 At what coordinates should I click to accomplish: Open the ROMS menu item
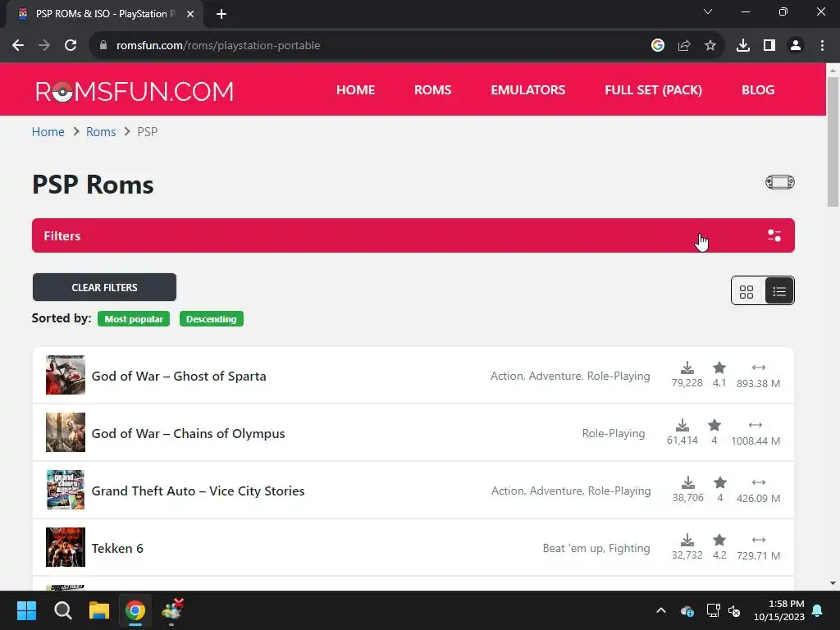click(433, 90)
